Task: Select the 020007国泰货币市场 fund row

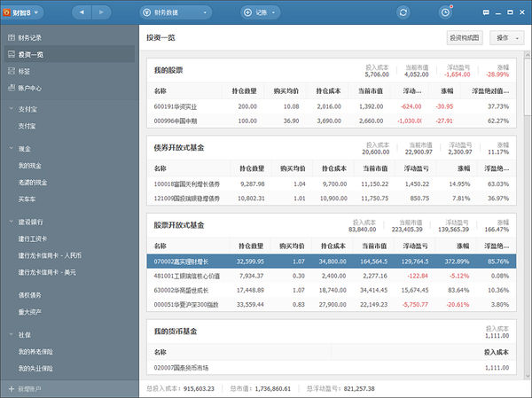Action: point(332,368)
